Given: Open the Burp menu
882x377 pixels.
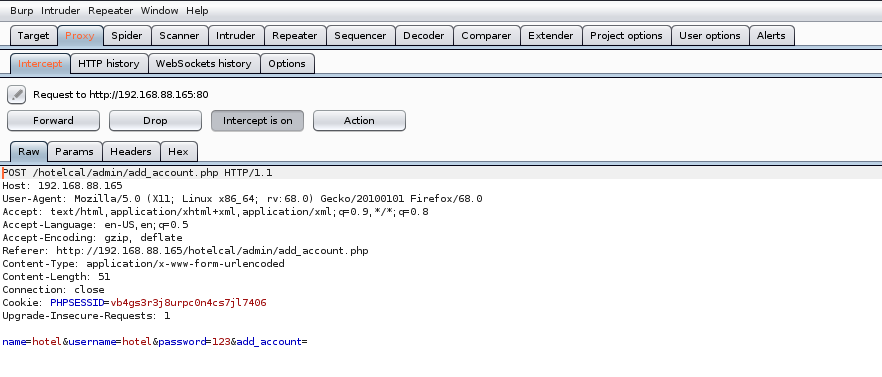Looking at the screenshot, I should (21, 11).
